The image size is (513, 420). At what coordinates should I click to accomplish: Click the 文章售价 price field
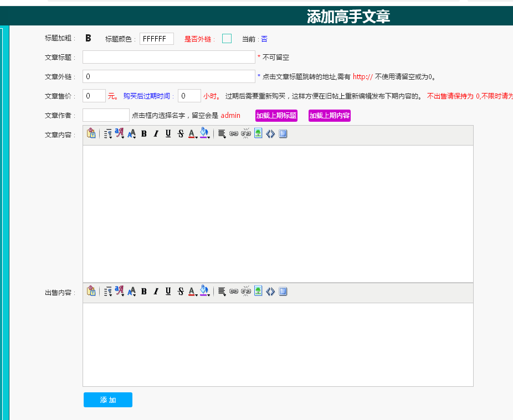click(x=94, y=96)
